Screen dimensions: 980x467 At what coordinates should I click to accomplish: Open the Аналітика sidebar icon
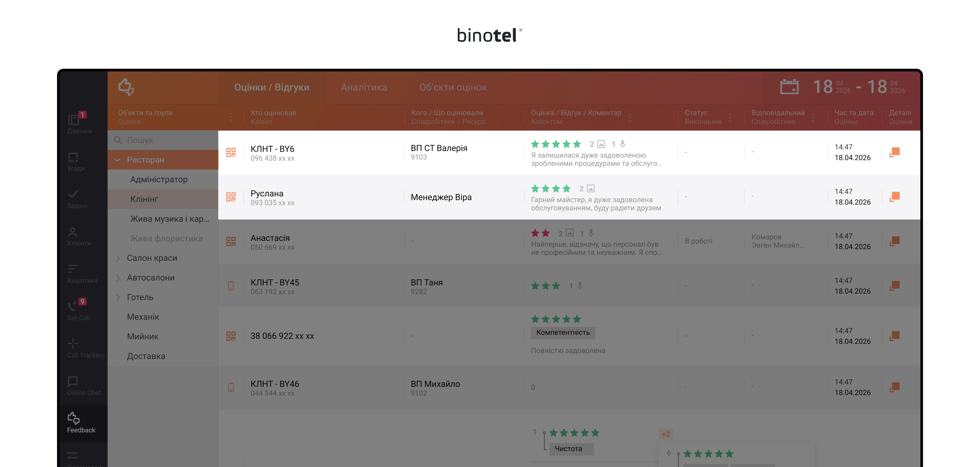pos(75,273)
